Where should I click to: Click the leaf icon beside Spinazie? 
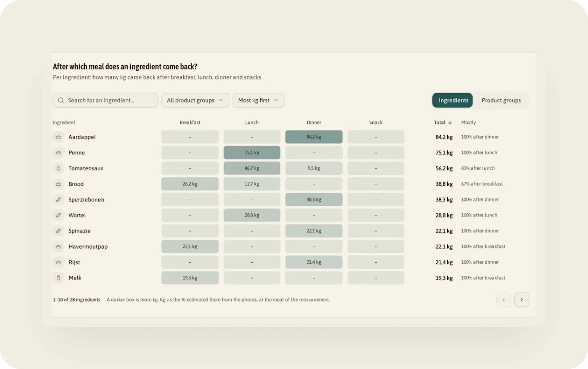point(58,231)
